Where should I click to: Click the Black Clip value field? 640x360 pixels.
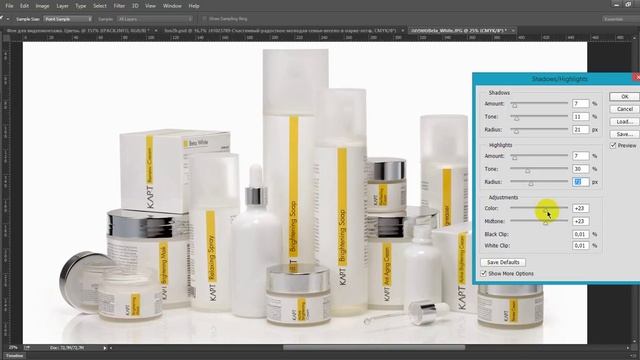click(580, 234)
